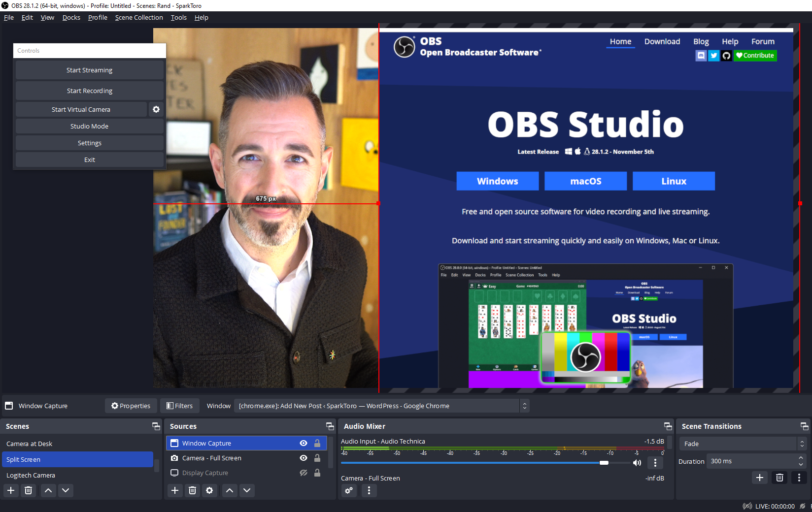Hide Camera - Full Screen source
Viewport: 812px width, 512px height.
click(304, 458)
